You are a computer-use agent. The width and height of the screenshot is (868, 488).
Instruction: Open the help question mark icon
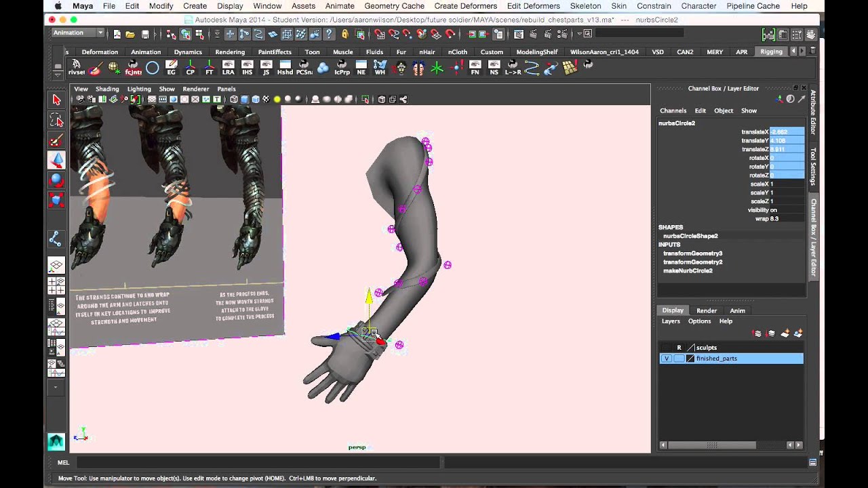pyautogui.click(x=330, y=34)
